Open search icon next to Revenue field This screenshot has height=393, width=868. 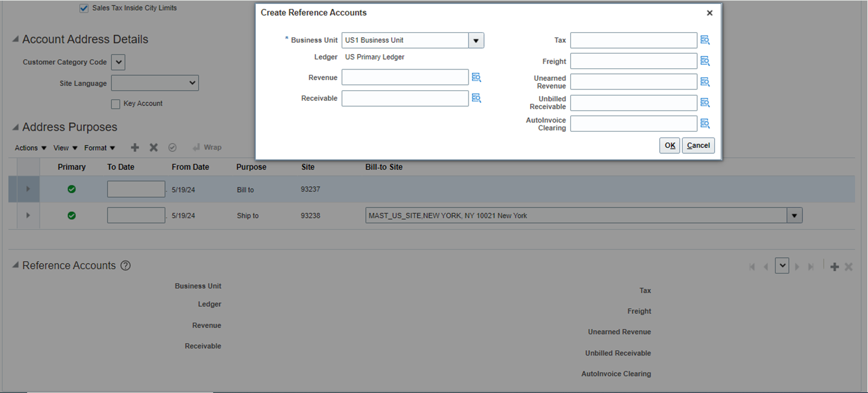tap(476, 77)
